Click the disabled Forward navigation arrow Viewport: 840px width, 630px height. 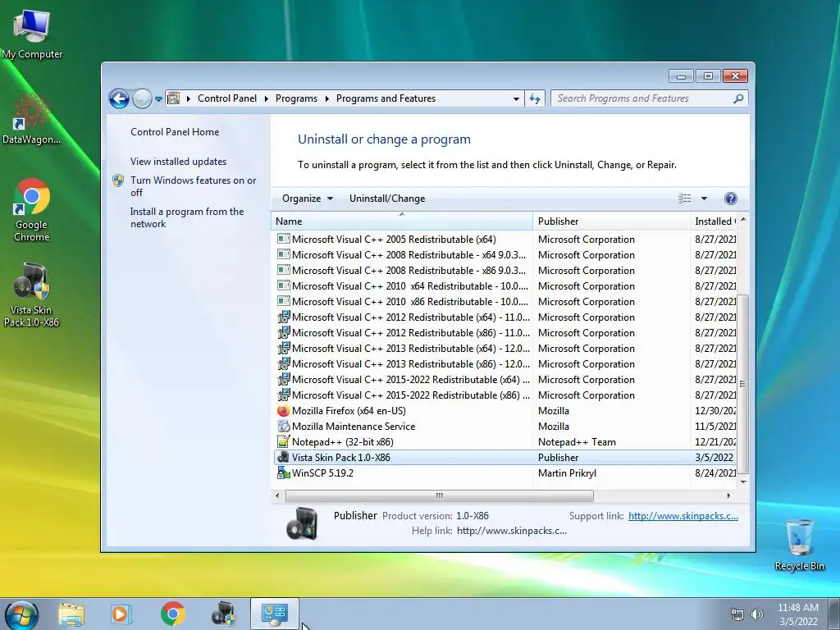pyautogui.click(x=142, y=98)
